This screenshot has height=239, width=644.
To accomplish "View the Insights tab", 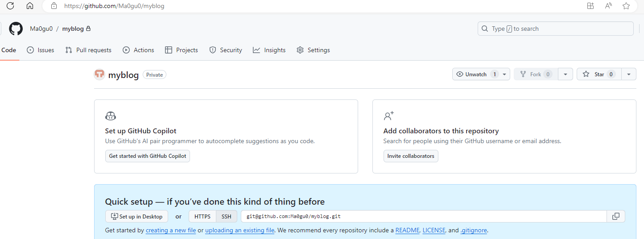I will tap(269, 50).
